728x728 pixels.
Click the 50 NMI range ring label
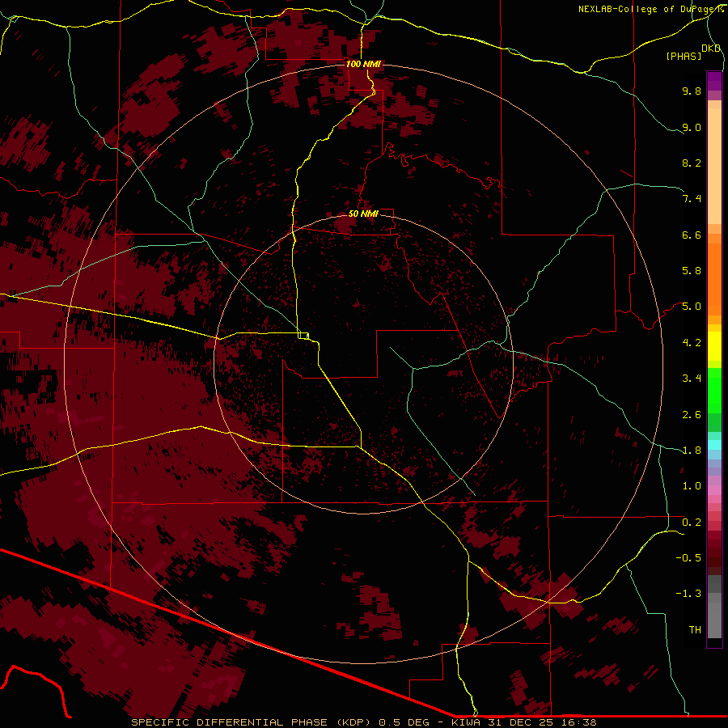point(363,214)
